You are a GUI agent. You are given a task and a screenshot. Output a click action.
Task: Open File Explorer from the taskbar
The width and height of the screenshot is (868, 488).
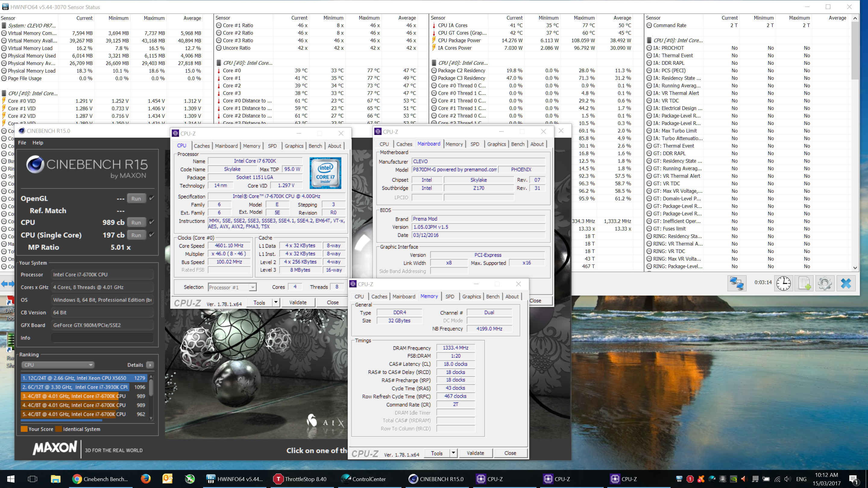click(x=55, y=479)
